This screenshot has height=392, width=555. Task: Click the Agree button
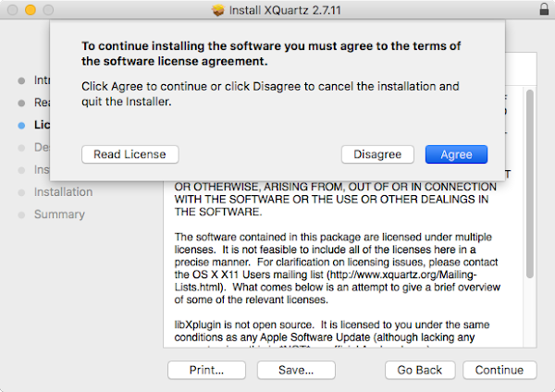(456, 154)
